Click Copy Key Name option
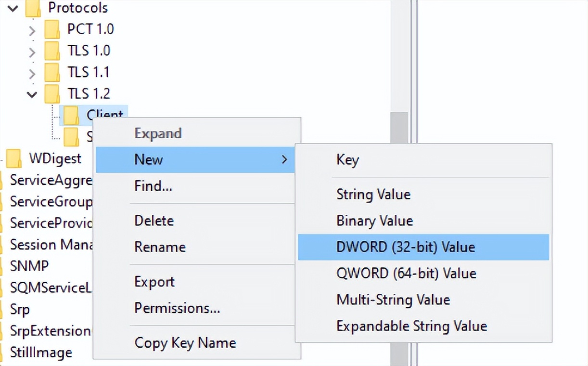 [185, 343]
